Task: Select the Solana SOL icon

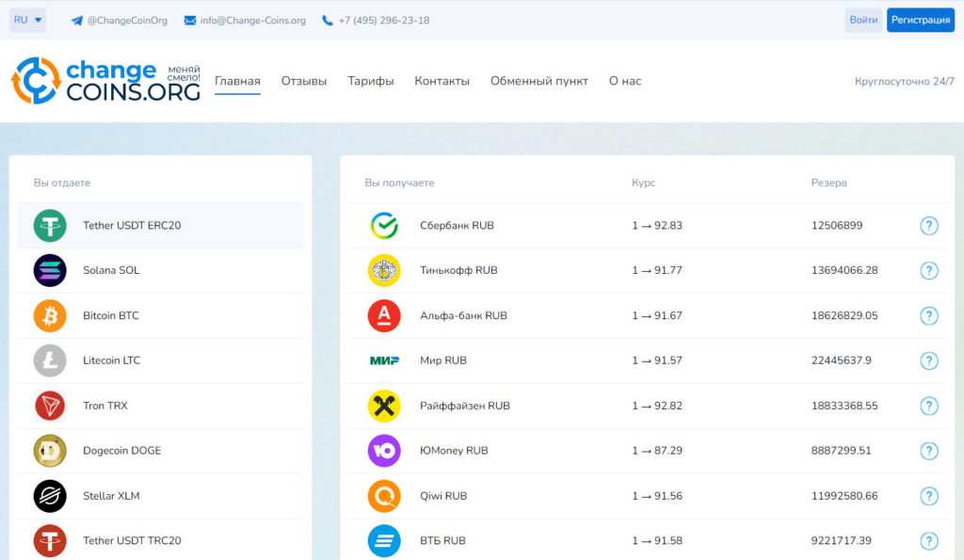Action: [x=50, y=270]
